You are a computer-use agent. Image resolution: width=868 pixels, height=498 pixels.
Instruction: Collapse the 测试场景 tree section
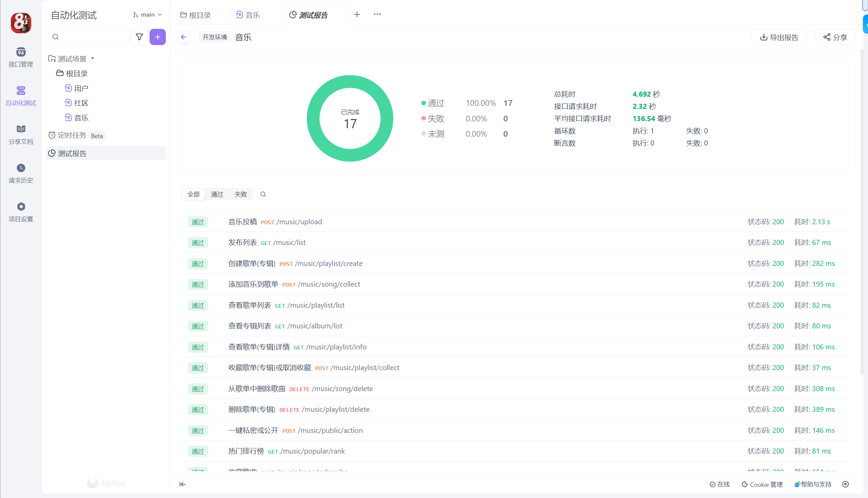pos(92,58)
